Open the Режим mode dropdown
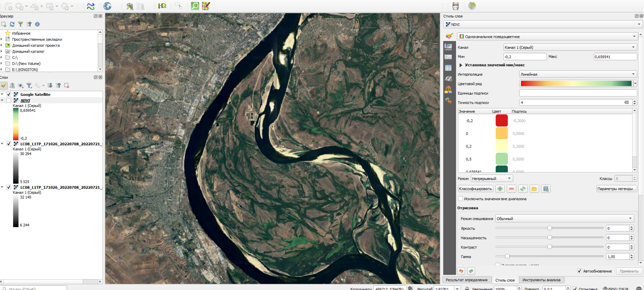This screenshot has width=644, height=290. point(491,178)
